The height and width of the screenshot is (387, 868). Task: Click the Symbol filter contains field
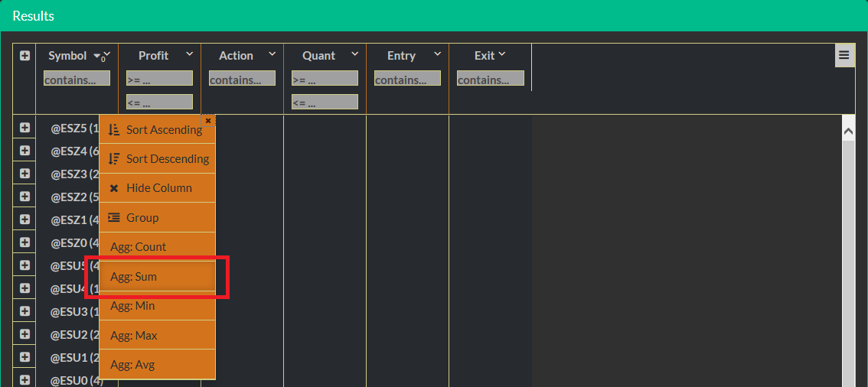click(x=77, y=79)
